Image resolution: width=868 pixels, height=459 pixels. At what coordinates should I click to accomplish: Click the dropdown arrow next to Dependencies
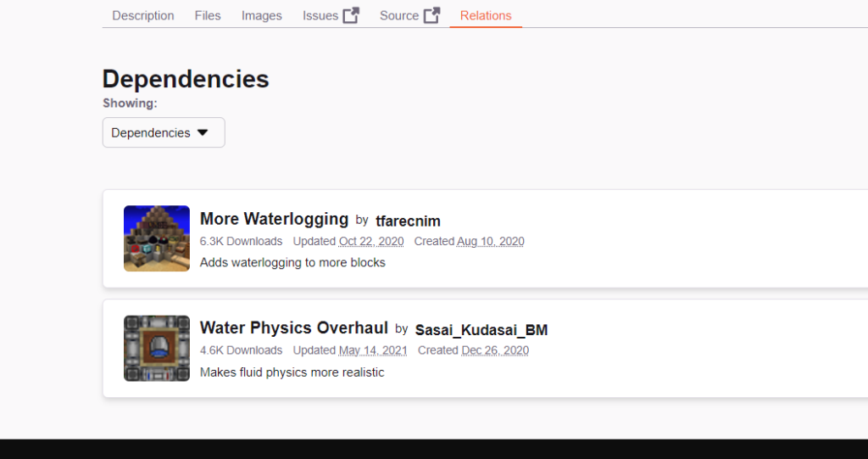pos(203,132)
